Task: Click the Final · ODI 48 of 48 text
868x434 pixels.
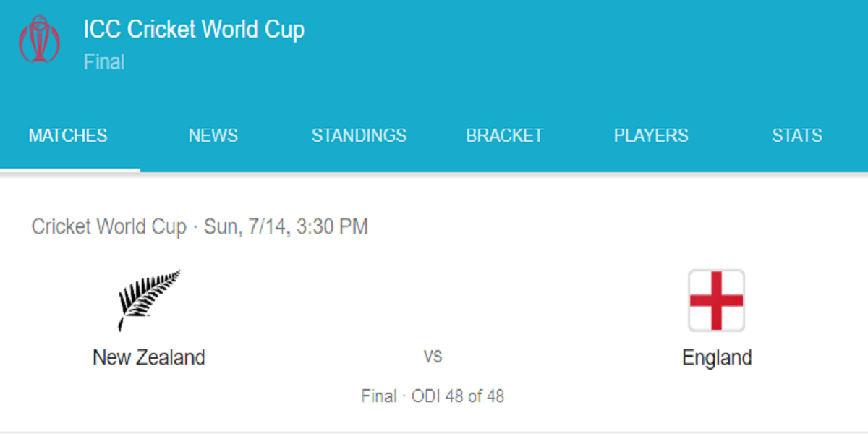Action: (x=433, y=396)
